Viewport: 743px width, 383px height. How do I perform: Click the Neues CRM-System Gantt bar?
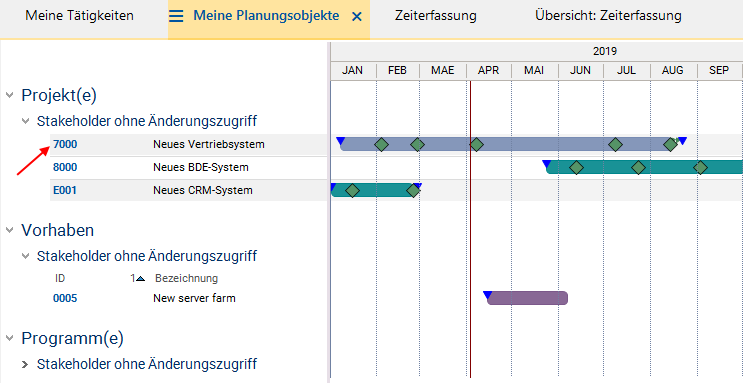(x=374, y=191)
